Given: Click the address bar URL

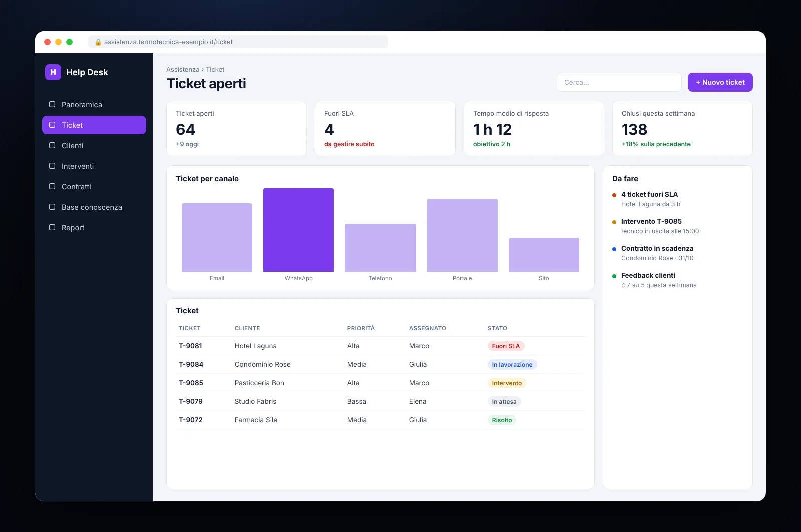Looking at the screenshot, I should coord(168,42).
